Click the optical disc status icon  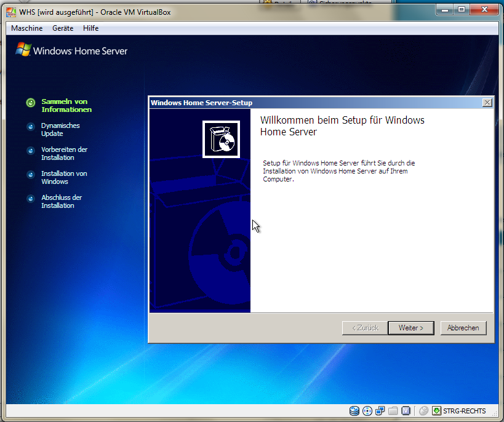[x=367, y=411]
